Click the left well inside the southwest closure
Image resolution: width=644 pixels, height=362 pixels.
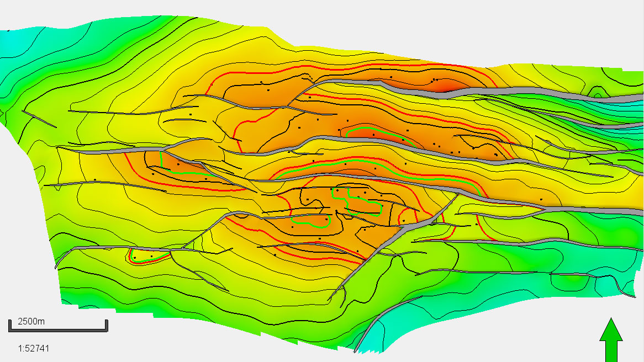(x=134, y=257)
